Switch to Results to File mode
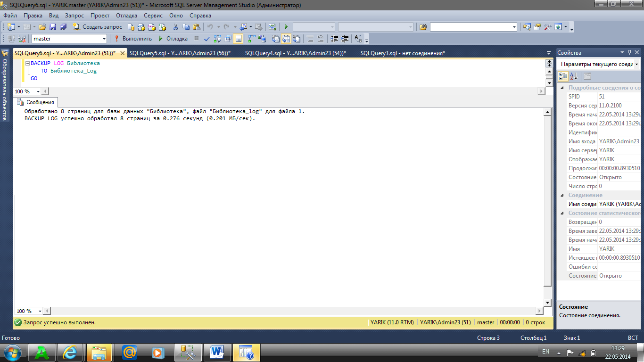644x362 pixels. (x=296, y=39)
